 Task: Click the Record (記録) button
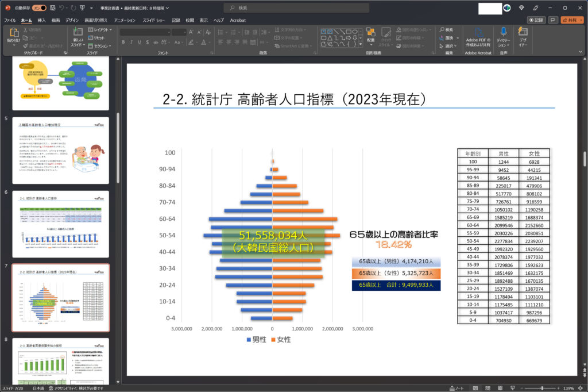tap(536, 20)
